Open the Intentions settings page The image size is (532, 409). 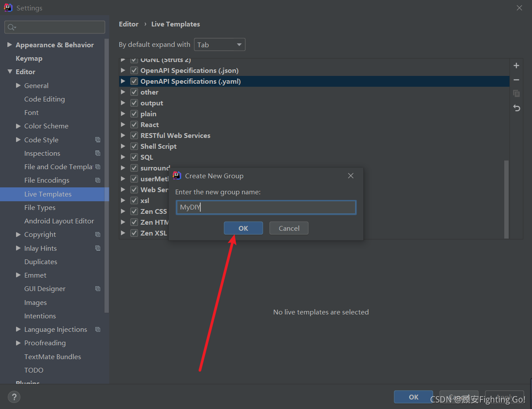(x=40, y=316)
